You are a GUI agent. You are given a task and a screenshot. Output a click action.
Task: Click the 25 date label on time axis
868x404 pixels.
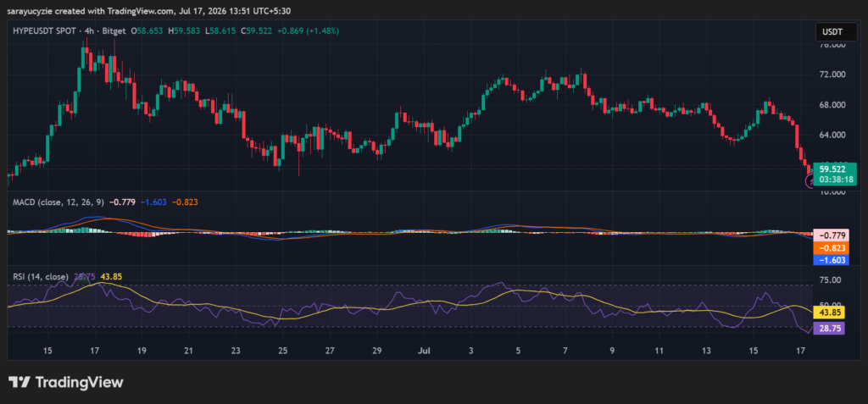283,351
